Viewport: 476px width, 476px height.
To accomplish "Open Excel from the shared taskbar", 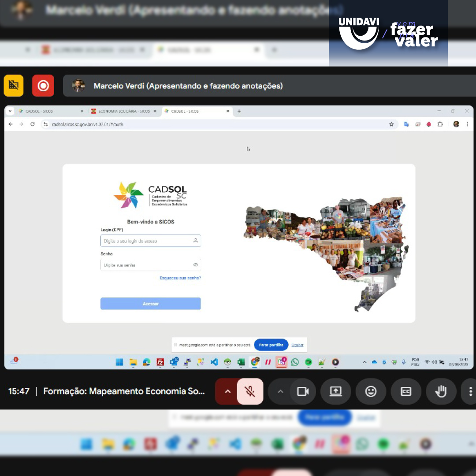I will [241, 362].
